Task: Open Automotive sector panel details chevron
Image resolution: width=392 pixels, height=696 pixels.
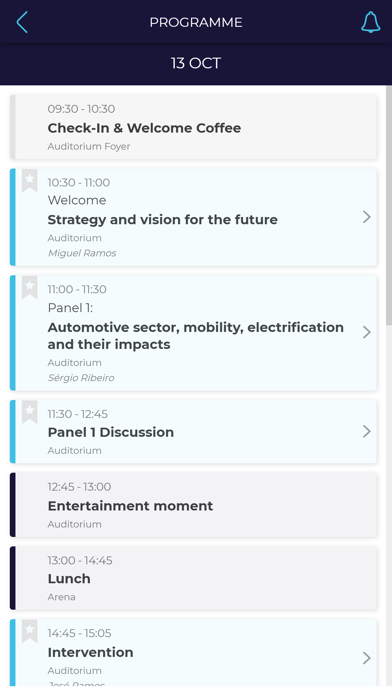Action: click(x=367, y=332)
